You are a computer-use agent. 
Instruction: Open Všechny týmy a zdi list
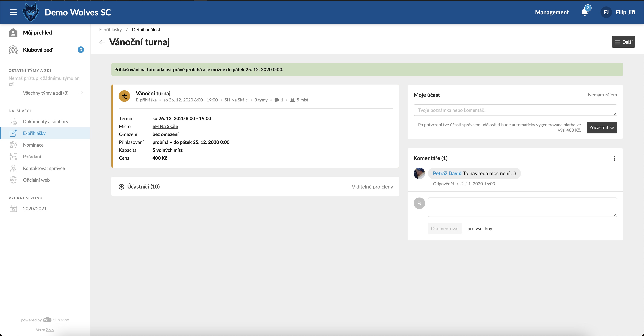(46, 93)
